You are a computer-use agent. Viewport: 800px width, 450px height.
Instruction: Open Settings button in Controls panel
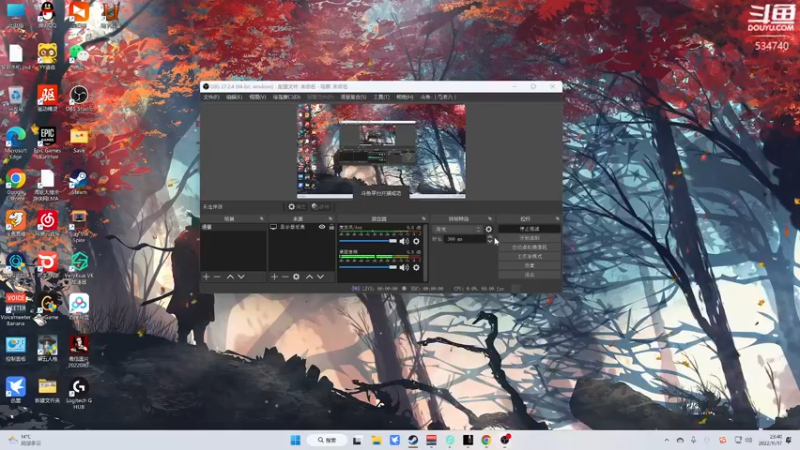click(x=529, y=265)
